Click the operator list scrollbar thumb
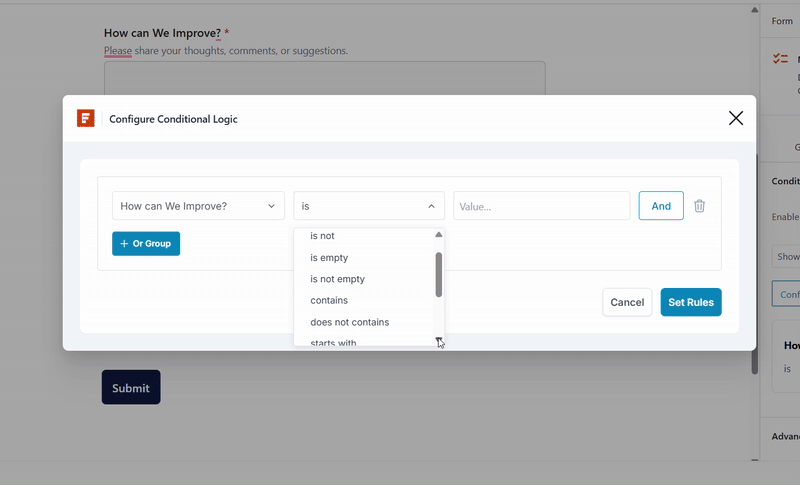Image resolution: width=800 pixels, height=485 pixels. (438, 273)
